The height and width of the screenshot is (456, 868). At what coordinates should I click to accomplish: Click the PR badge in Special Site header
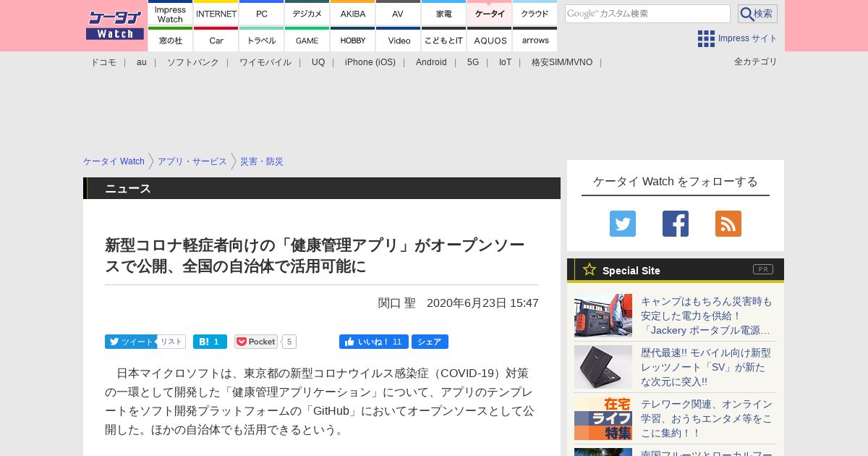point(763,269)
